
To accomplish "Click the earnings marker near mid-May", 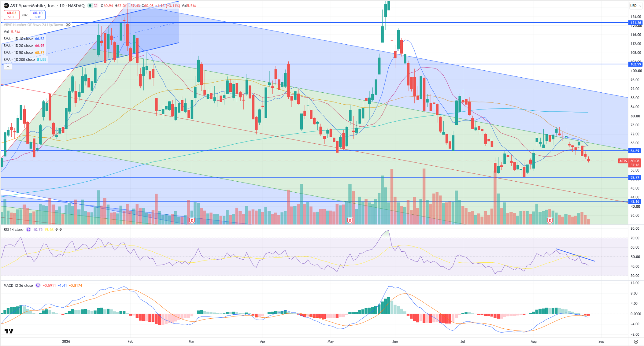I will click(x=350, y=221).
